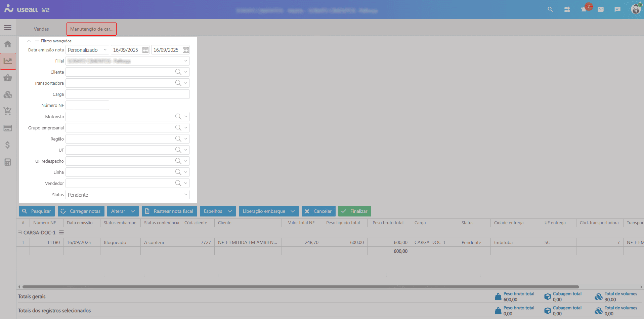644x319 pixels.
Task: Click the search magnifier in top header
Action: (x=550, y=9)
